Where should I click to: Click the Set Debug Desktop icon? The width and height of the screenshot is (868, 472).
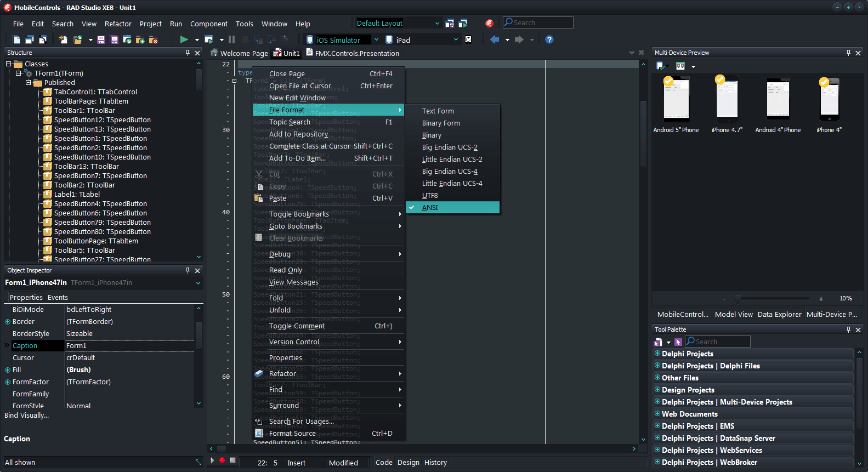point(463,23)
